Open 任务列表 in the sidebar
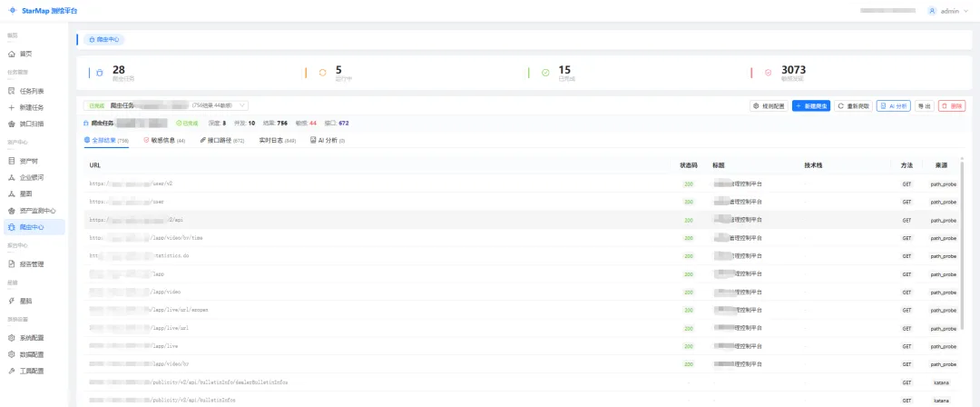This screenshot has height=407, width=980. coord(34,91)
